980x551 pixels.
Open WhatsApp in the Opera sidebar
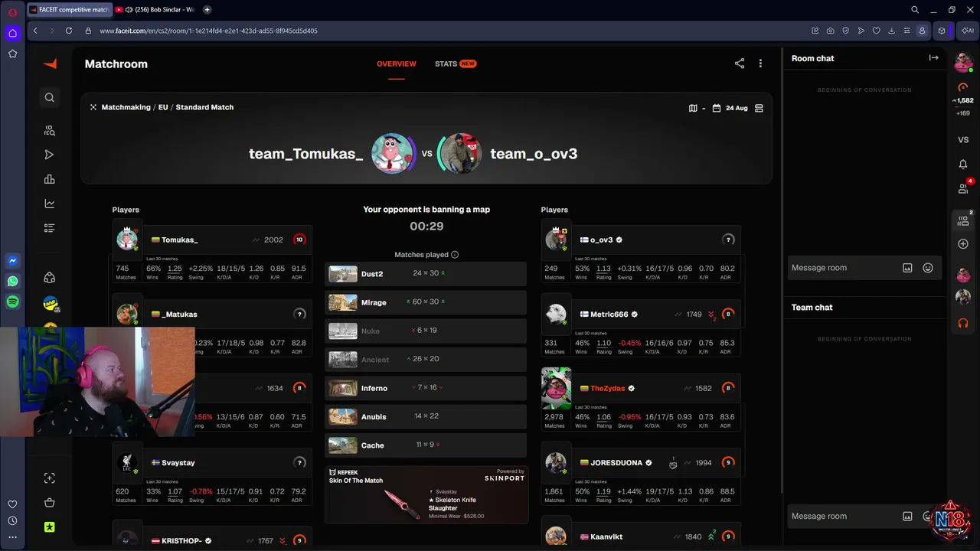click(12, 281)
